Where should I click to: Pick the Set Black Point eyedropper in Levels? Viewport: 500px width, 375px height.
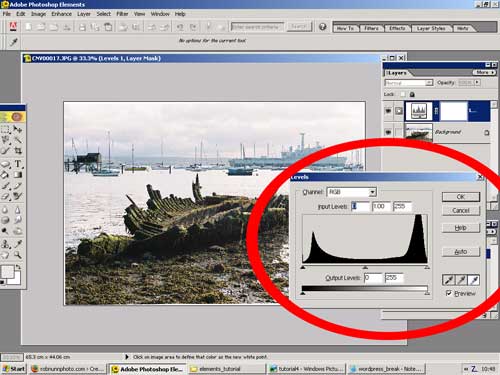(449, 280)
